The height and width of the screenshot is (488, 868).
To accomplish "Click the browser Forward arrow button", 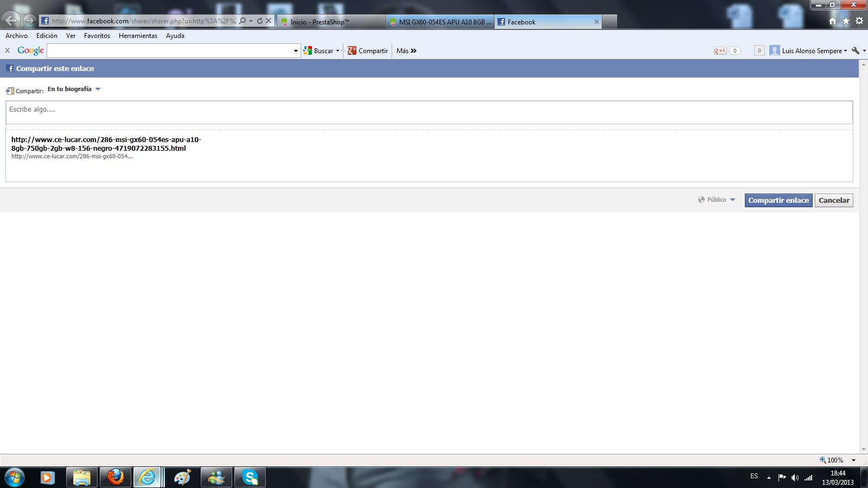I will tap(29, 21).
